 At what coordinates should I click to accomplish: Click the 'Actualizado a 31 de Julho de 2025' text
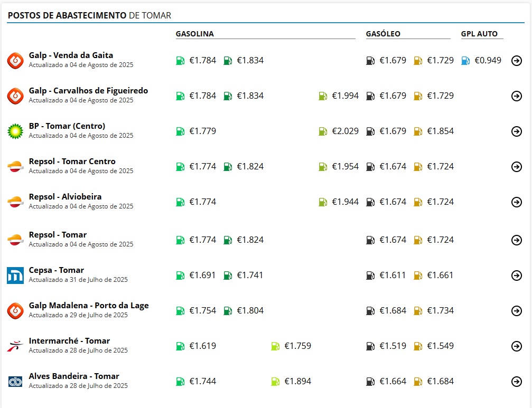click(x=78, y=280)
